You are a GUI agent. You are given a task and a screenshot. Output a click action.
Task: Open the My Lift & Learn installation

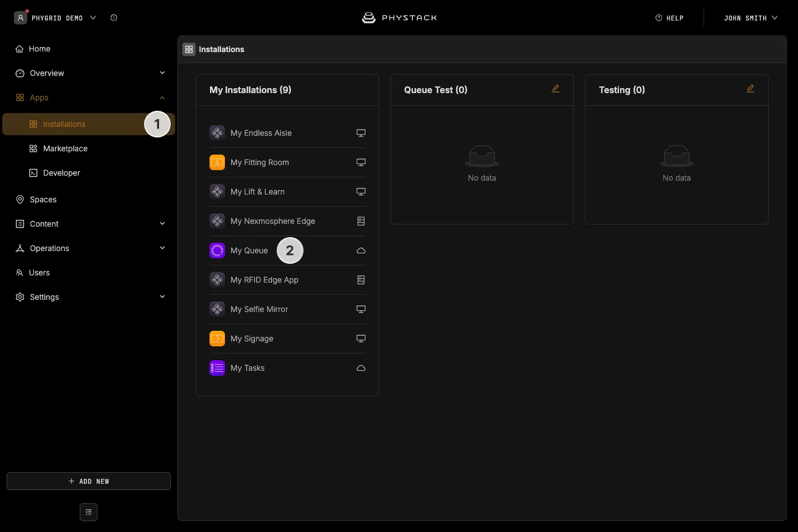[x=288, y=192]
